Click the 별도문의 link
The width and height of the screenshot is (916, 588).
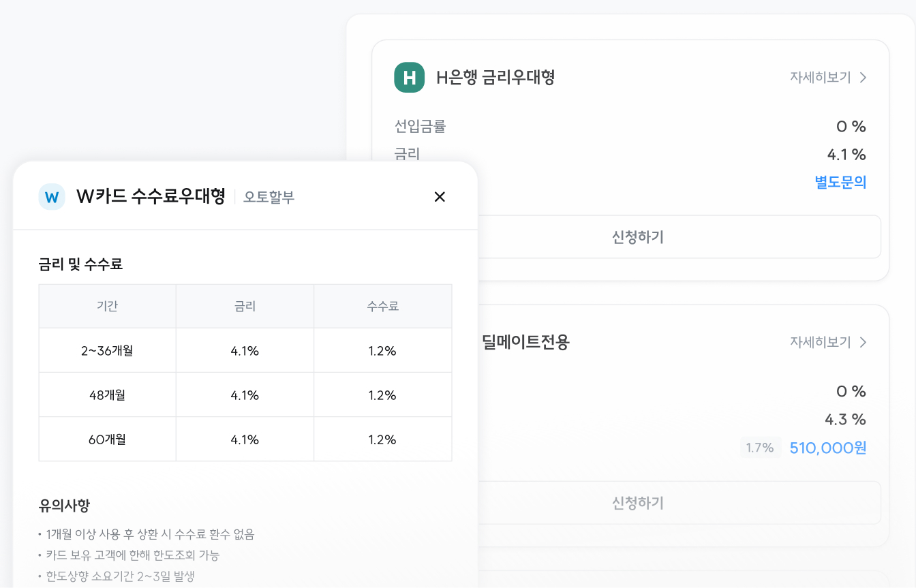click(840, 183)
